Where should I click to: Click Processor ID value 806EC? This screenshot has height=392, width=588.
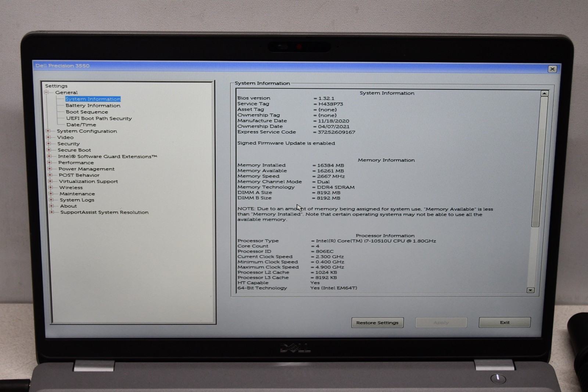pyautogui.click(x=325, y=252)
